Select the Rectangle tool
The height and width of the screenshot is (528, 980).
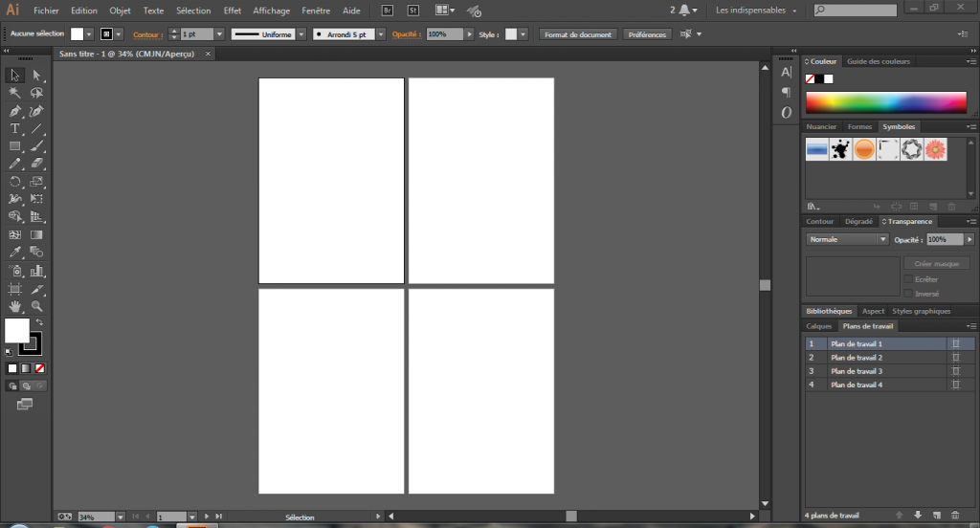[x=14, y=146]
